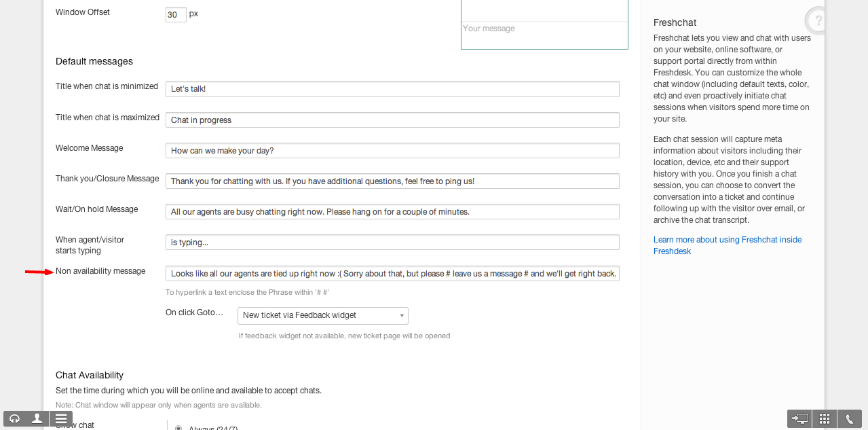Select the Always (24/7) radio option
The height and width of the screenshot is (430, 868).
(x=178, y=428)
